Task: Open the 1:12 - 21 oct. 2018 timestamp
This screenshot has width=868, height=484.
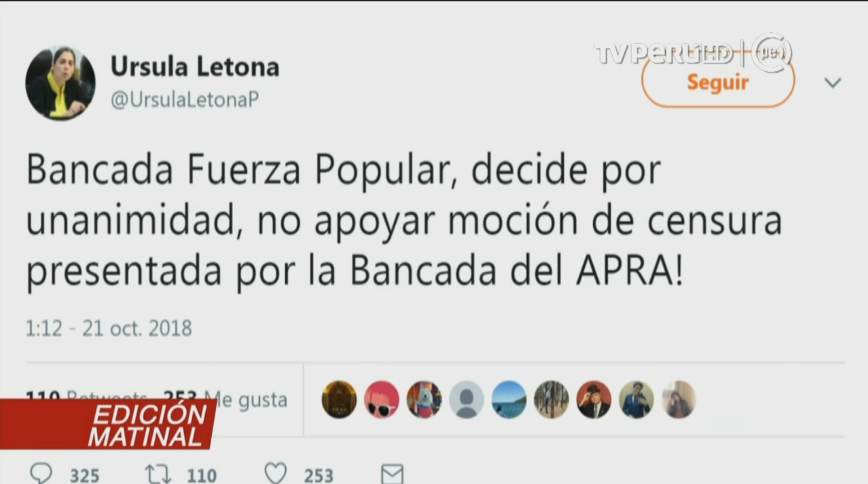Action: pyautogui.click(x=109, y=328)
